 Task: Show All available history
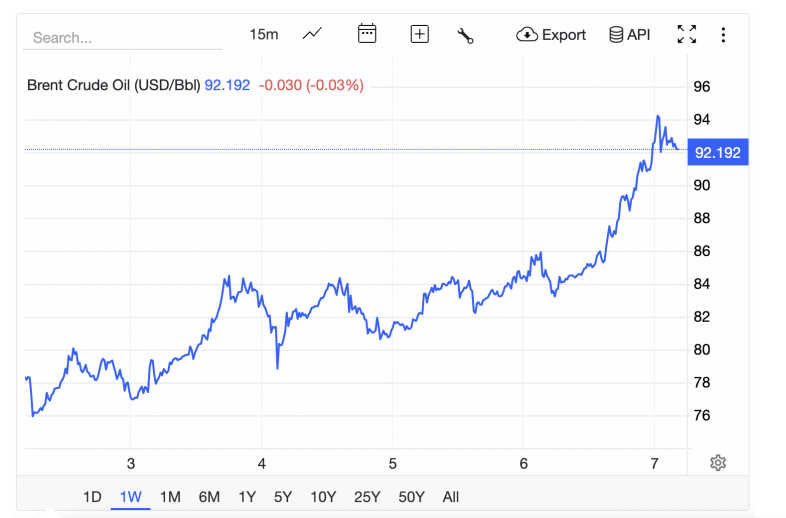(450, 496)
